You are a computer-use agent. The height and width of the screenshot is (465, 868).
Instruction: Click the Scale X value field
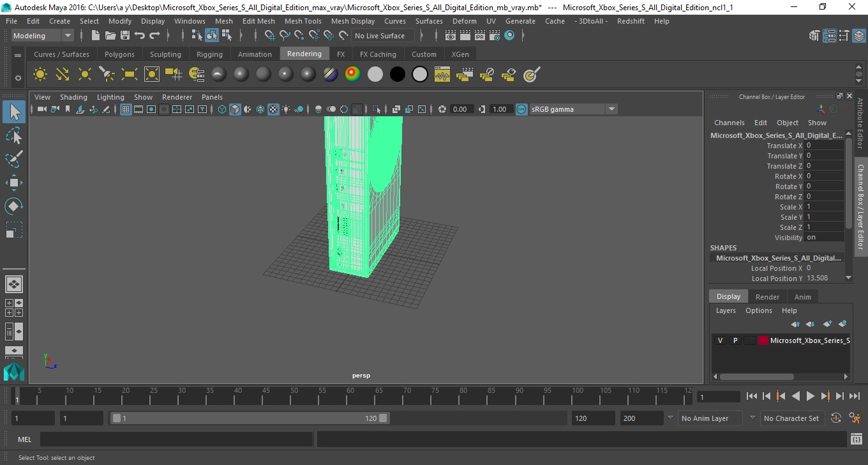point(825,207)
